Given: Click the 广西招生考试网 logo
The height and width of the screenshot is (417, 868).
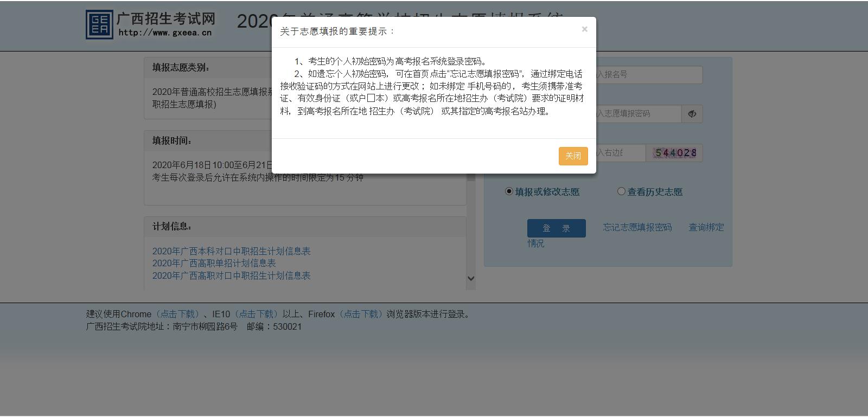Looking at the screenshot, I should 151,24.
